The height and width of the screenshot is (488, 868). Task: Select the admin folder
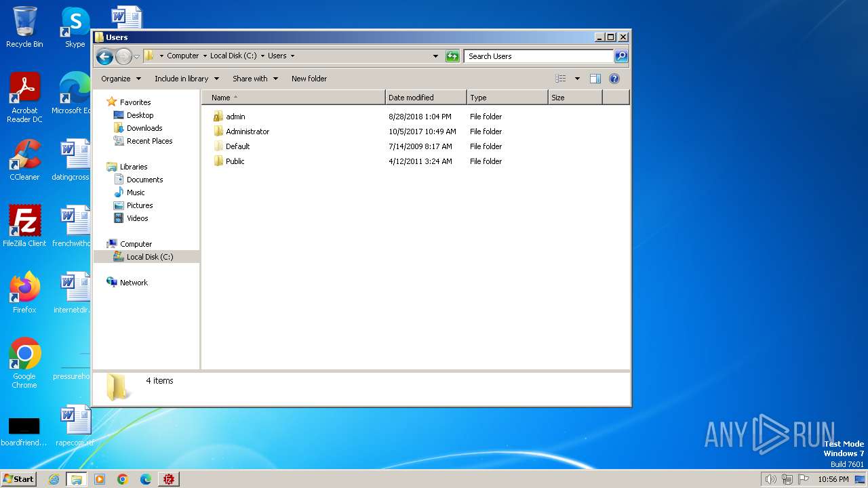coord(235,117)
